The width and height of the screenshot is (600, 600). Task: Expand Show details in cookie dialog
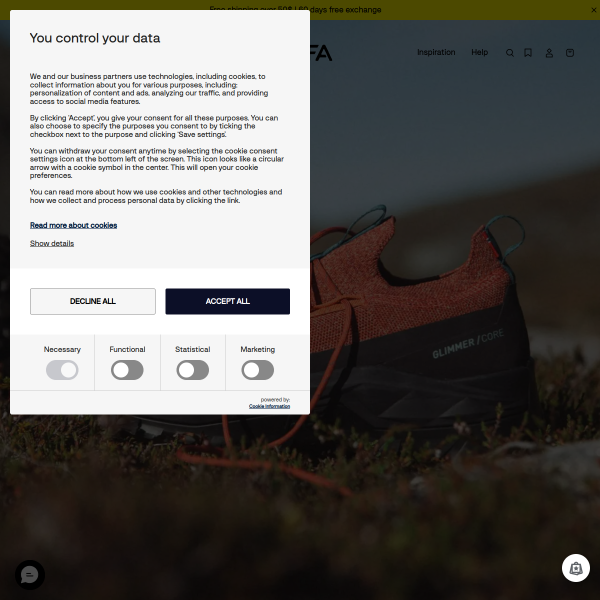(52, 243)
